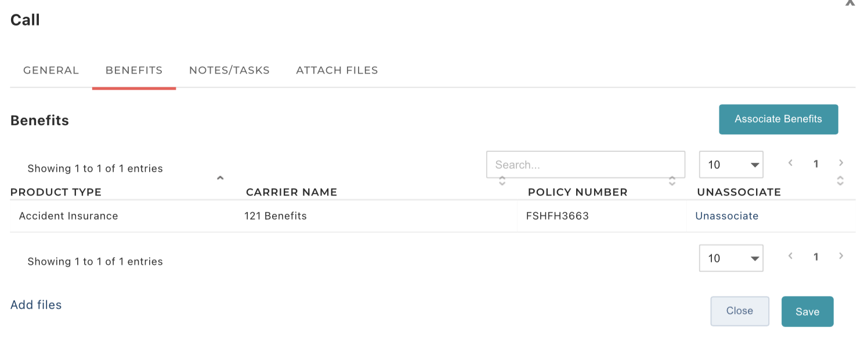The height and width of the screenshot is (356, 868).
Task: Open the top entries-per-page dropdown
Action: coord(731,165)
